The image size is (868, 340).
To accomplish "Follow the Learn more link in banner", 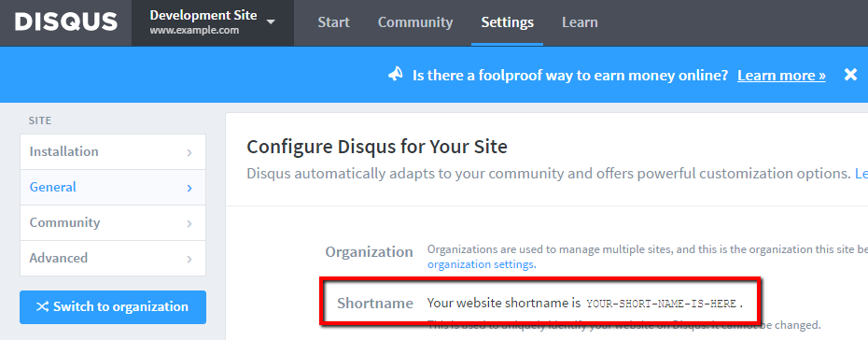I will (x=781, y=76).
